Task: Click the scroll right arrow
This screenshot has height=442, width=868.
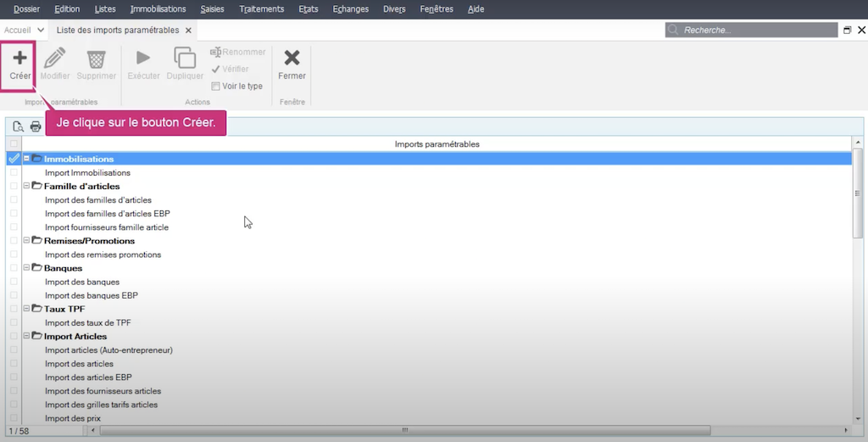Action: [845, 430]
